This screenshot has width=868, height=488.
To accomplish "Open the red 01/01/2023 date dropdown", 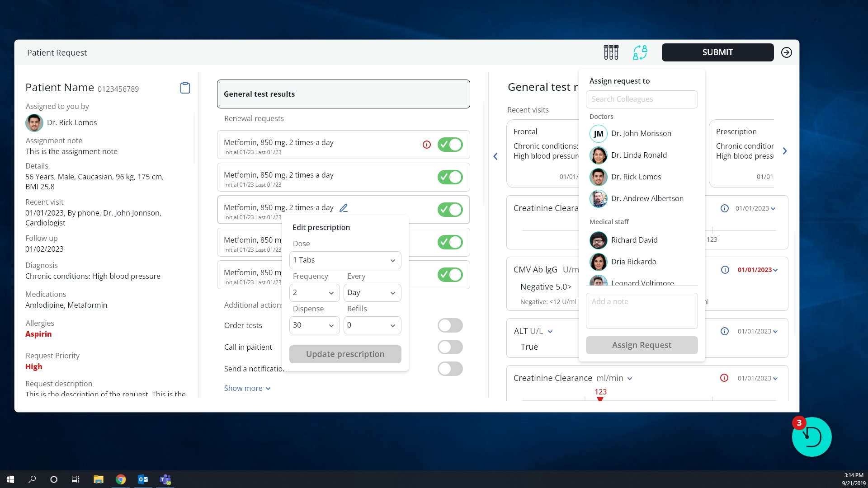I will [757, 270].
